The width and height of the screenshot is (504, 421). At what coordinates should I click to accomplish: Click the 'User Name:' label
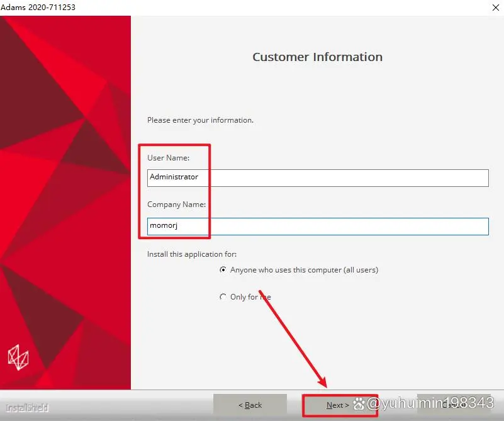click(x=169, y=158)
